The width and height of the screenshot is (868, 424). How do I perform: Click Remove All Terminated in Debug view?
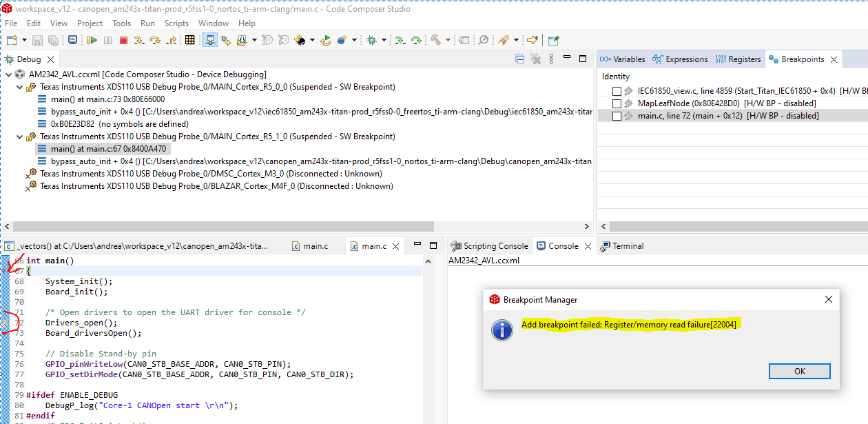(536, 59)
